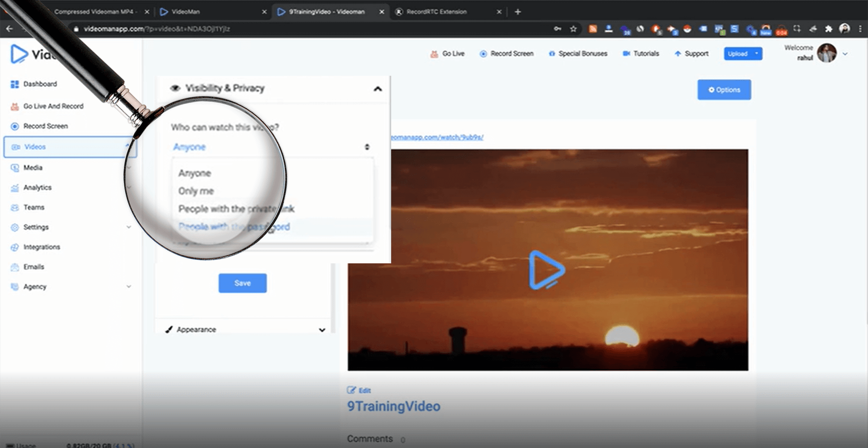
Task: Open the Upload button dropdown arrow
Action: coord(757,53)
